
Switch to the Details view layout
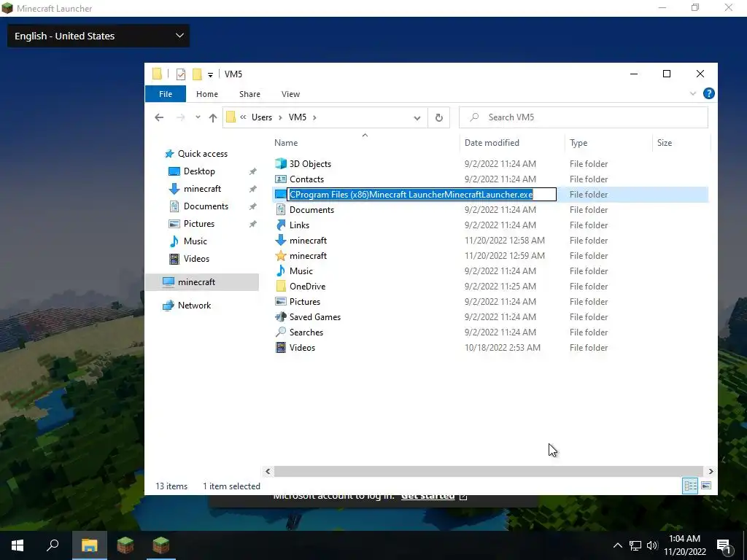pyautogui.click(x=690, y=486)
